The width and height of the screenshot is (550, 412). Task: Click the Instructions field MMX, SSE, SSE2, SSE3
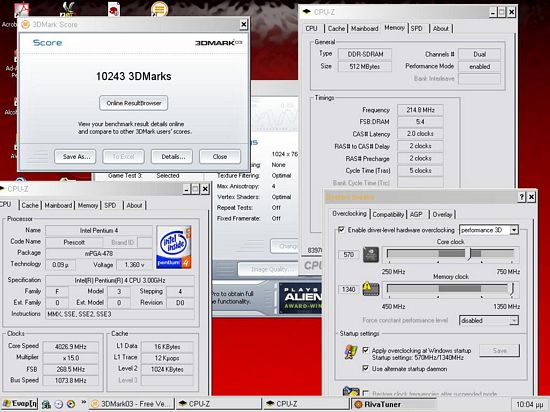[x=120, y=314]
